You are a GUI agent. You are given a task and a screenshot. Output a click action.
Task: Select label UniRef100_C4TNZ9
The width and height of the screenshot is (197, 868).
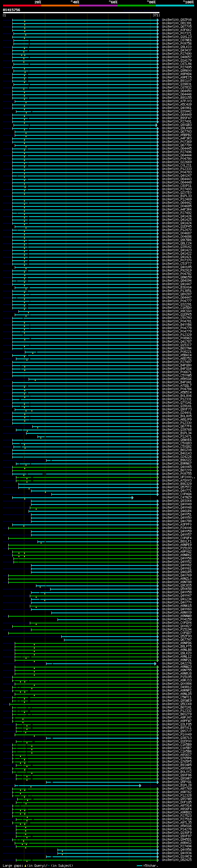(177, 497)
